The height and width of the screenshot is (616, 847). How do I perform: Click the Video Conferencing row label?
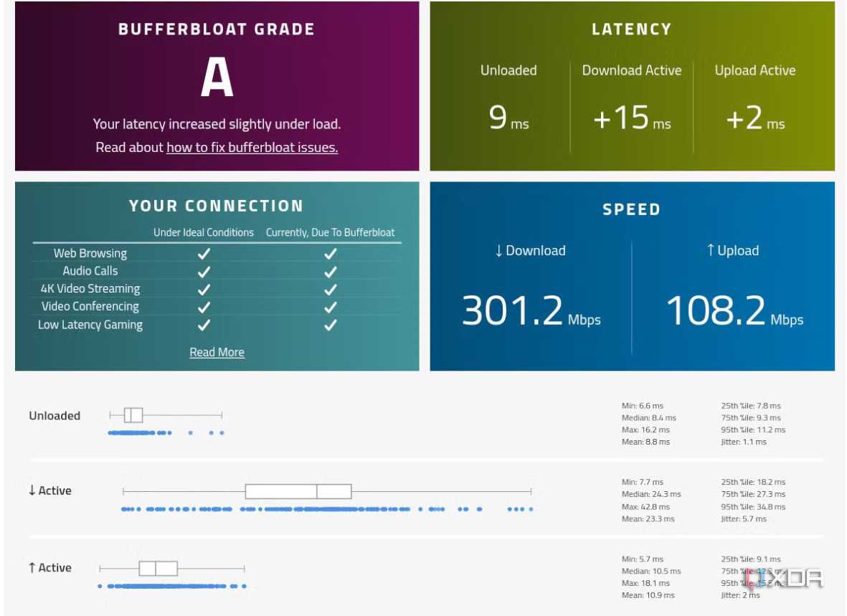coord(90,306)
